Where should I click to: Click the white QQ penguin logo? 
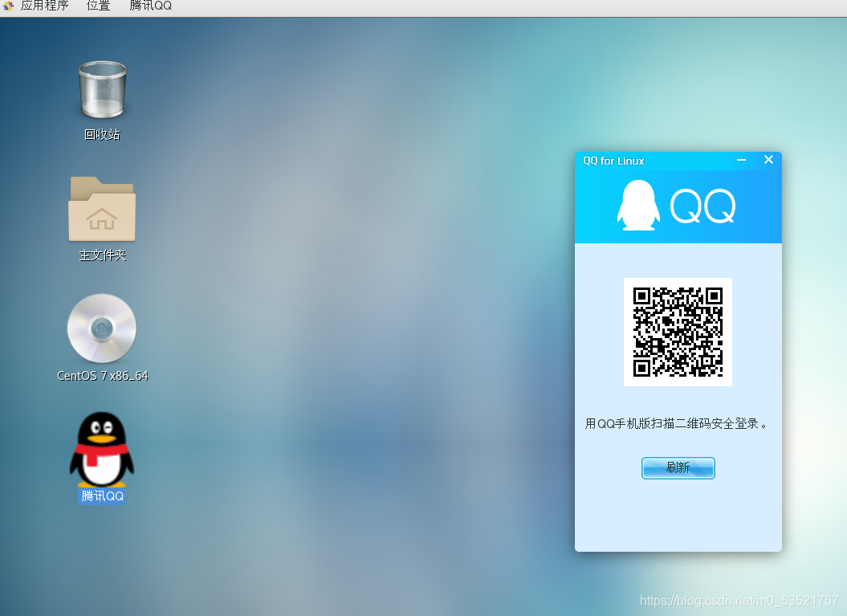point(638,206)
